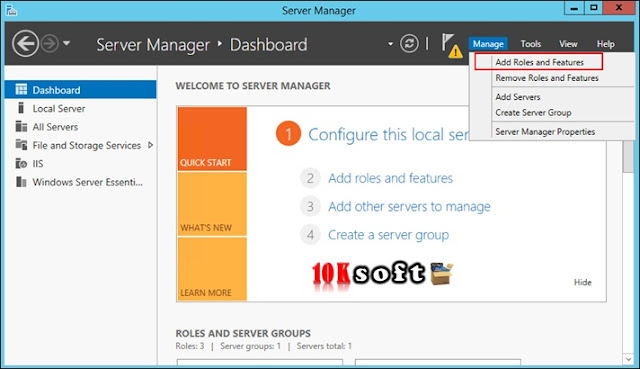Click Add other servers to manage

409,207
